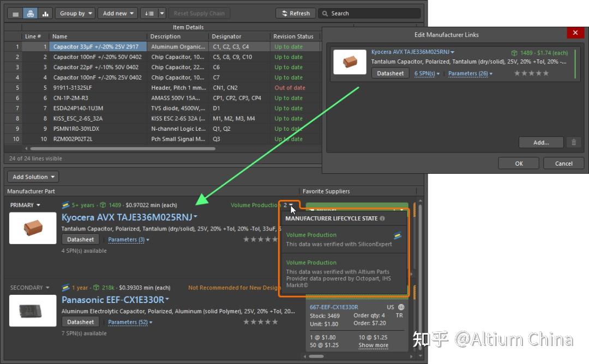Viewport: 589px width, 364px height.
Task: Click SiliconExpert icon beside 5+ years
Action: tap(66, 205)
